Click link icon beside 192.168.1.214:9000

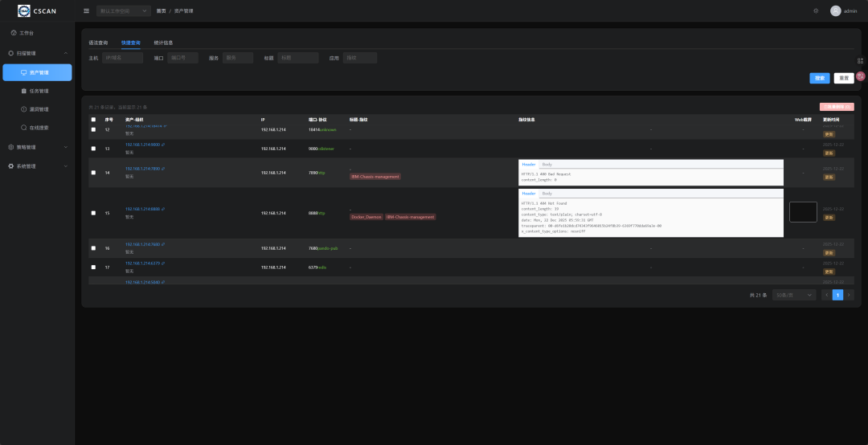coord(162,145)
